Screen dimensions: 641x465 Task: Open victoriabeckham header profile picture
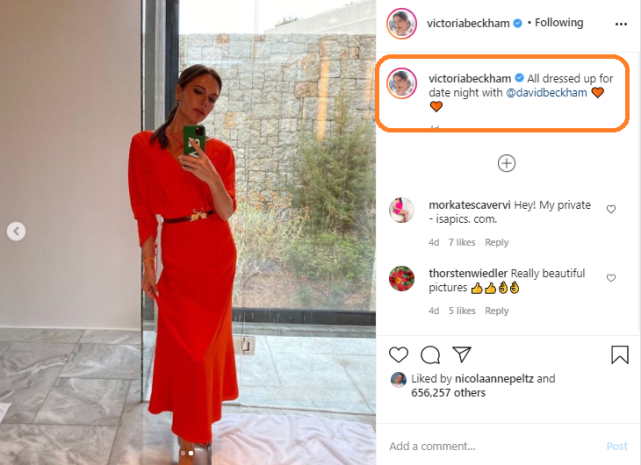coord(401,23)
